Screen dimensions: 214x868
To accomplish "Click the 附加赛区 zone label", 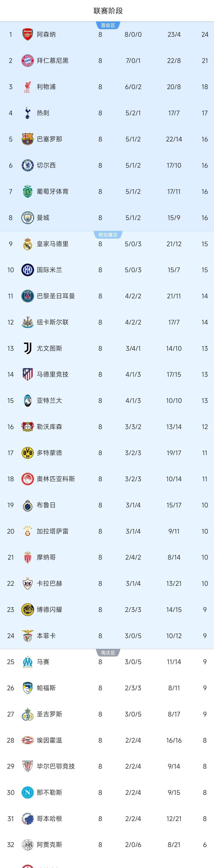I will tap(108, 235).
